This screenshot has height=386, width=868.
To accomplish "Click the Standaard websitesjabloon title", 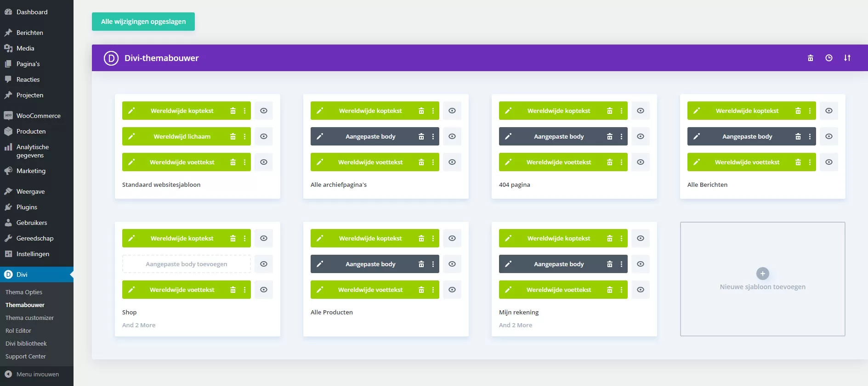I will pyautogui.click(x=161, y=185).
